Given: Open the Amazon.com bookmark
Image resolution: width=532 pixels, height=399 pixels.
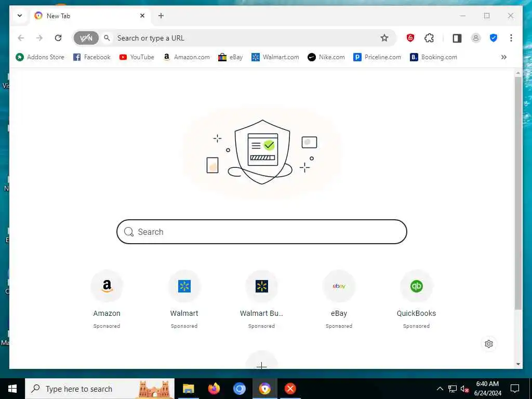Looking at the screenshot, I should (187, 57).
